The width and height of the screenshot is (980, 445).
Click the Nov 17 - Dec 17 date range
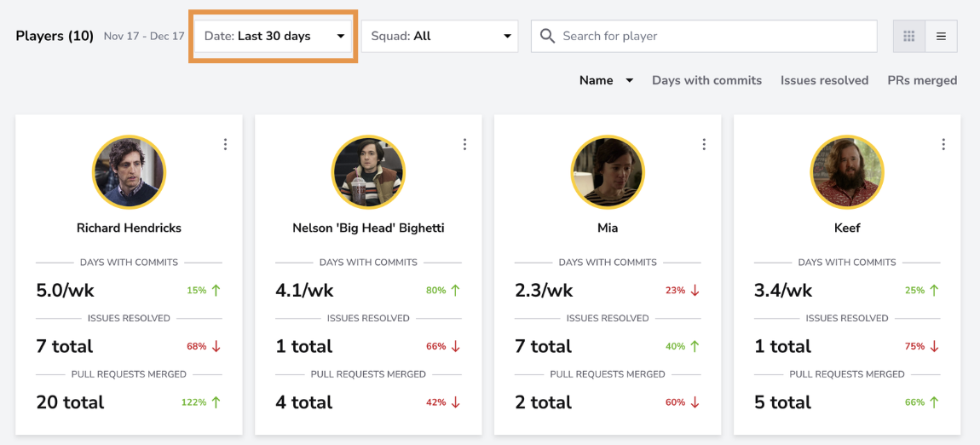pos(144,37)
